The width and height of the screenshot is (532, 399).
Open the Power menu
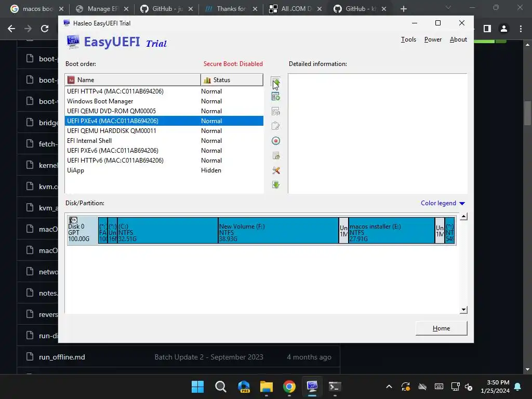point(433,39)
